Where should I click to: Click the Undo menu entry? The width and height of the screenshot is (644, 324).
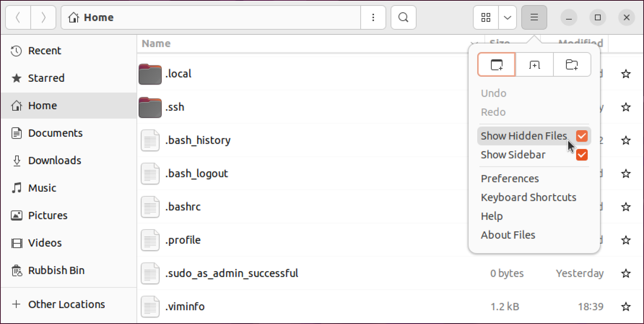pos(493,93)
